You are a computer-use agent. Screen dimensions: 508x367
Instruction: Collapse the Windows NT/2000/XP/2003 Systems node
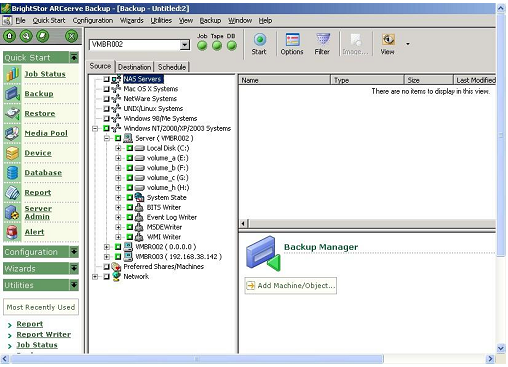pos(95,128)
